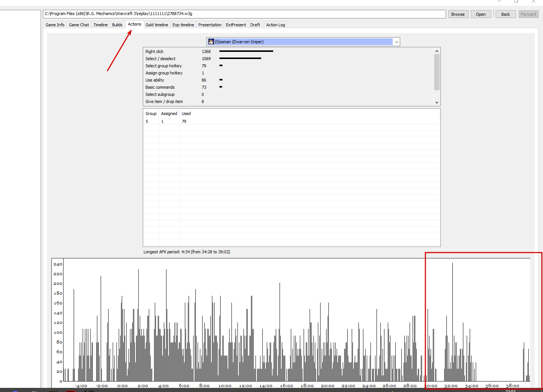The height and width of the screenshot is (392, 543).
Task: Select the Select subgroup row
Action: [x=288, y=94]
